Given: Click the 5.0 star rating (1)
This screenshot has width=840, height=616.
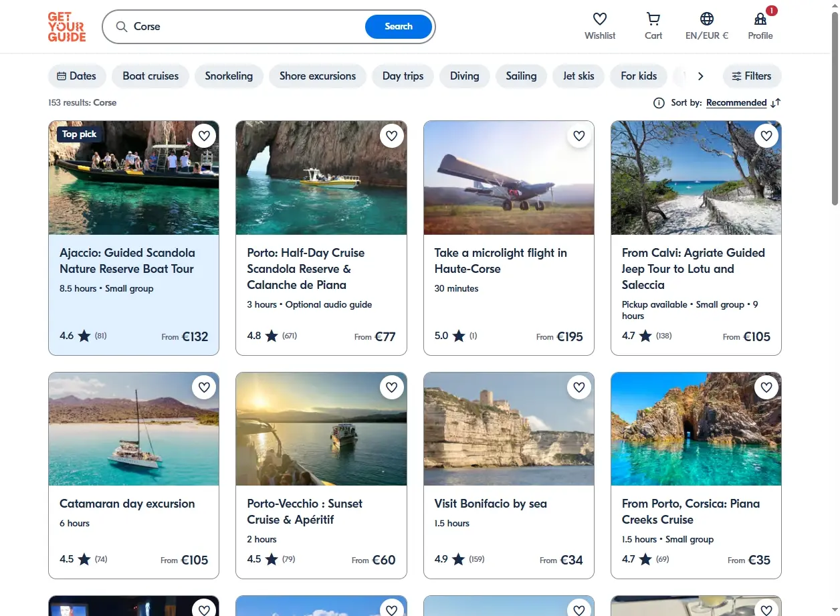Looking at the screenshot, I should pos(455,336).
